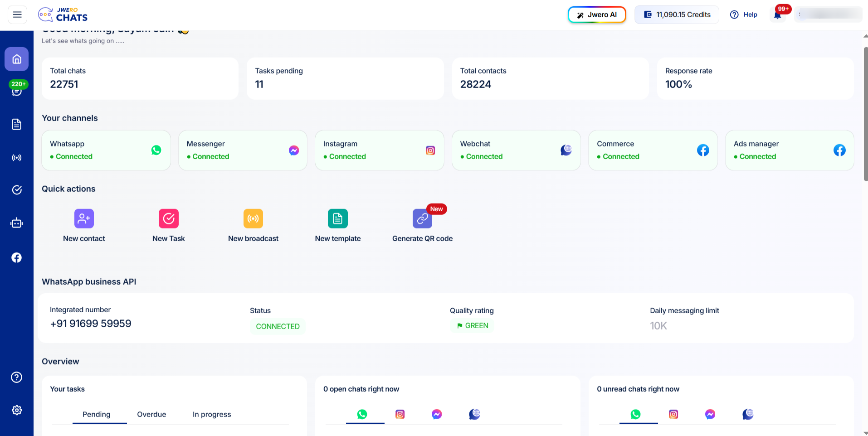Open the broadcast icon in sidebar
Viewport: 868px width, 436px height.
coord(17,158)
